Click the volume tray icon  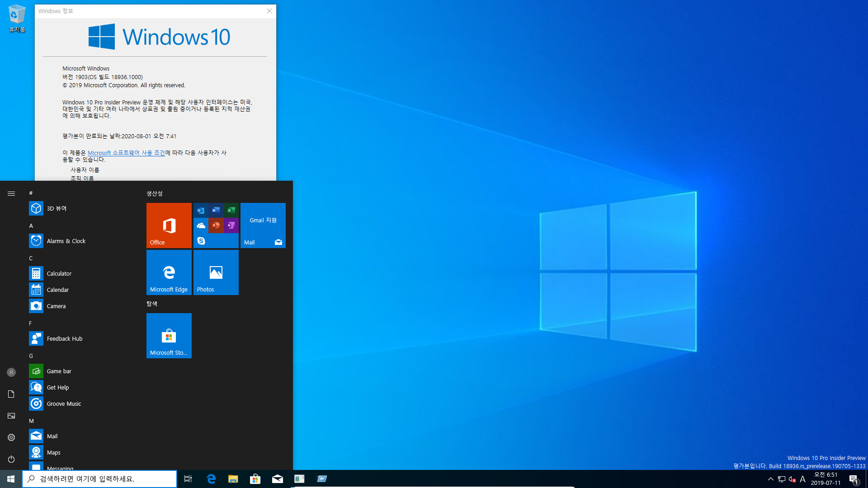(792, 479)
